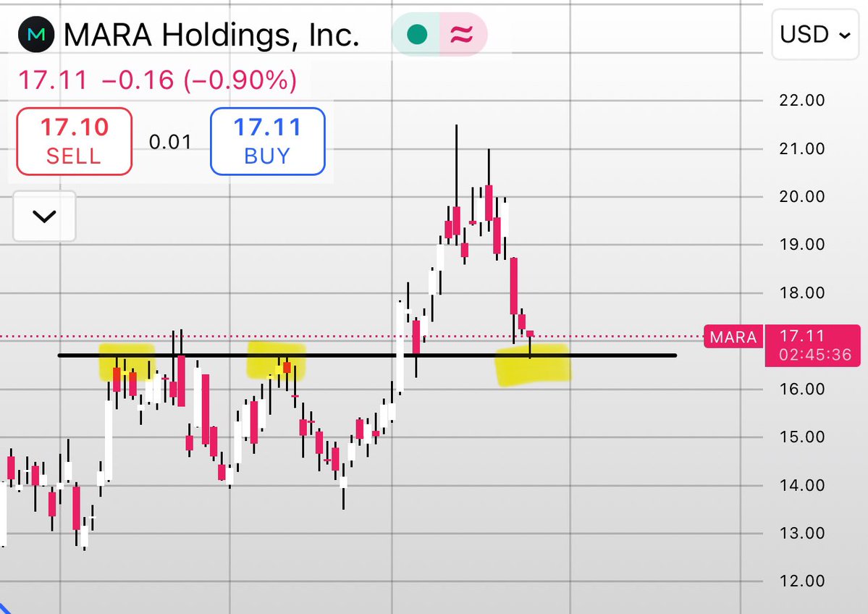868x614 pixels.
Task: Click the 19.00 price axis label
Action: coord(802,244)
